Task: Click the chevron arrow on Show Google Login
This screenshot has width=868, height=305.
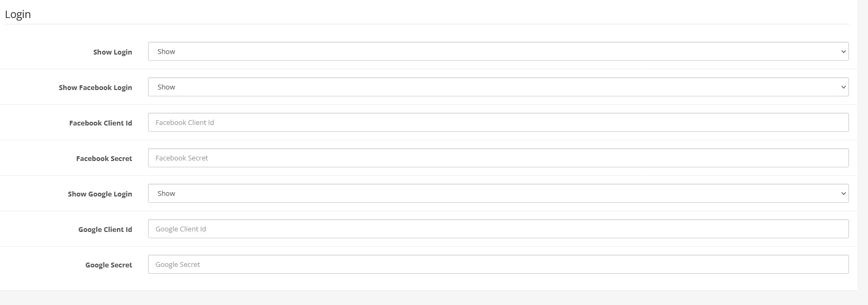Action: click(x=843, y=194)
